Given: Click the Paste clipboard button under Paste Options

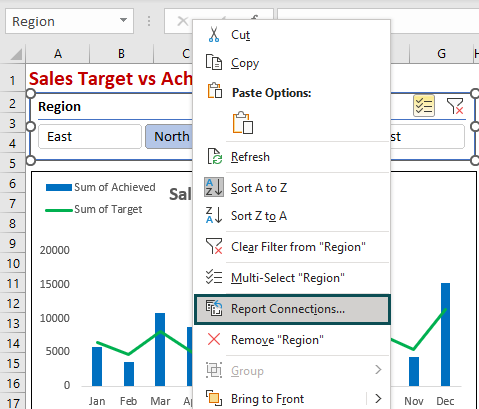Looking at the screenshot, I should tap(243, 123).
